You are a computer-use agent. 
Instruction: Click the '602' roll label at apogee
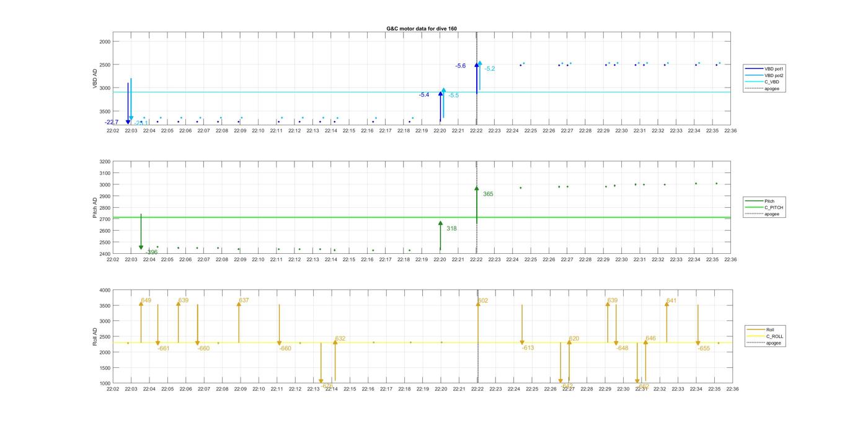(x=483, y=301)
